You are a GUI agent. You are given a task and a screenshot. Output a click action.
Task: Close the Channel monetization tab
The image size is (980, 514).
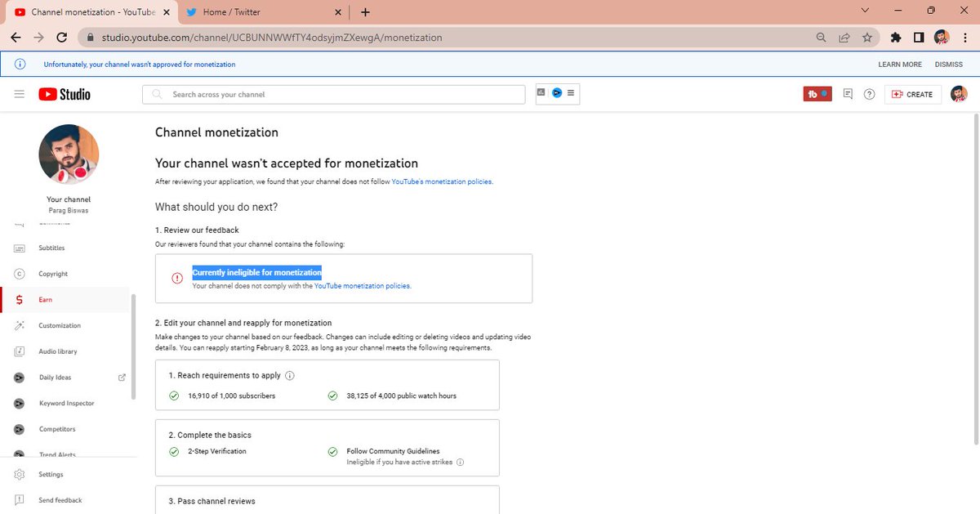(167, 12)
